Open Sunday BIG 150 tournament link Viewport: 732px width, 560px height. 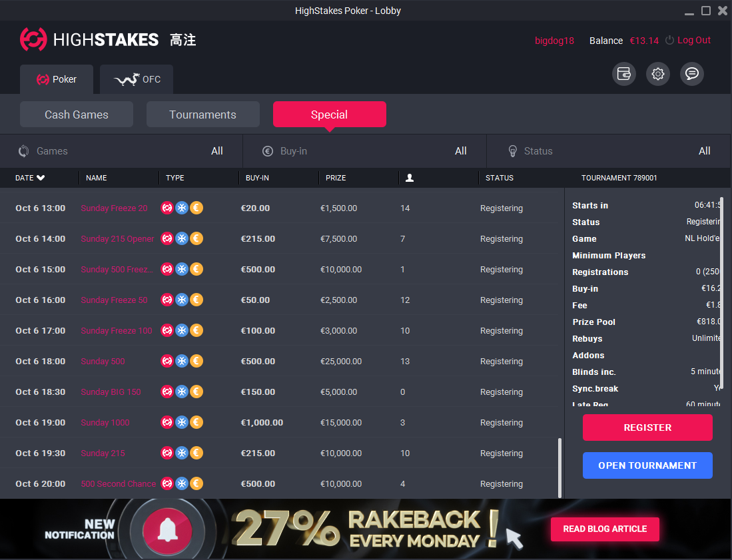[x=111, y=392]
